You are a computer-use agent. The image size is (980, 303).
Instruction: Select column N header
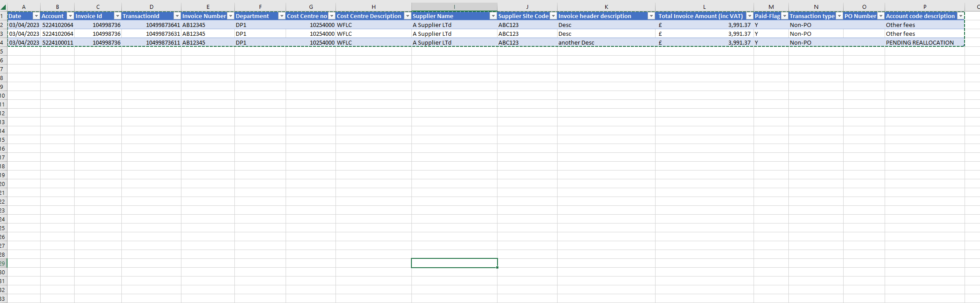(x=816, y=7)
